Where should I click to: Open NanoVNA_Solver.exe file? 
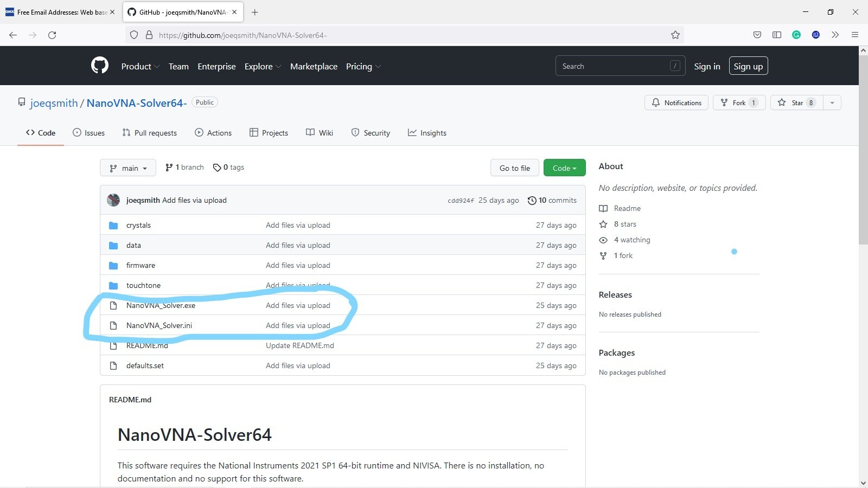161,305
